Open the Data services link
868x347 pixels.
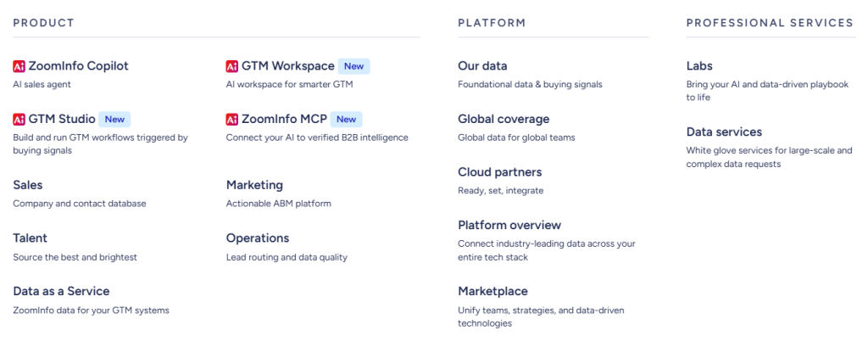point(724,132)
